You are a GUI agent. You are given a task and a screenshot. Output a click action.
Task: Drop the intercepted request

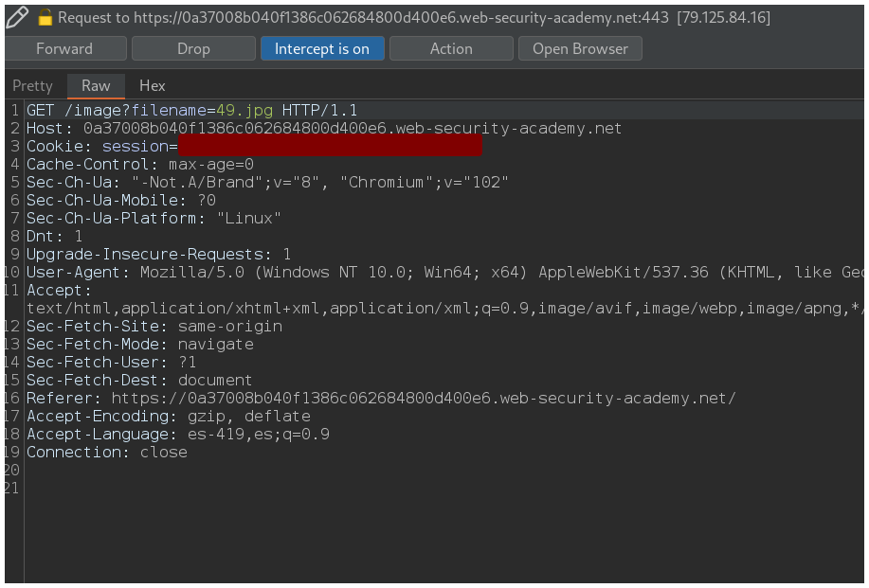[193, 48]
